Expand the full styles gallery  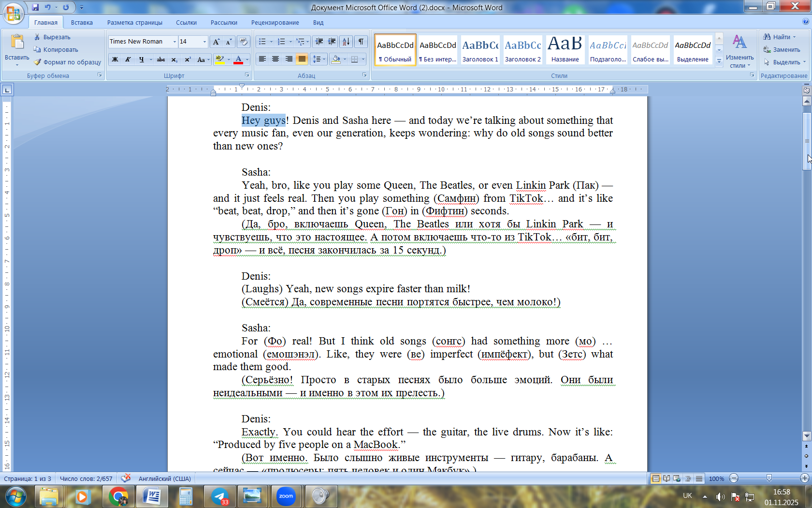tap(719, 61)
